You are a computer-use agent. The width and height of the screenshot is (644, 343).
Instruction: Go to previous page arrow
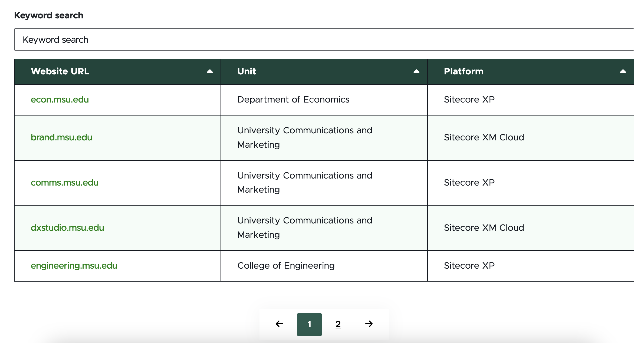[279, 324]
